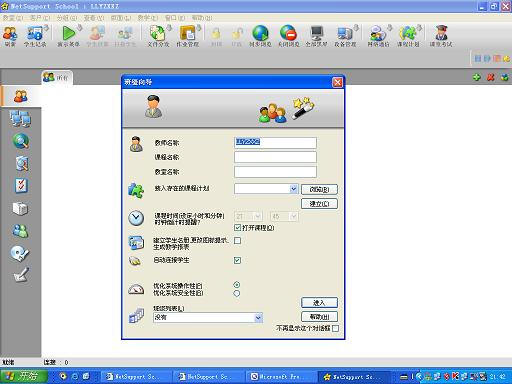Open the 网络通信 communicate icon

point(378,36)
